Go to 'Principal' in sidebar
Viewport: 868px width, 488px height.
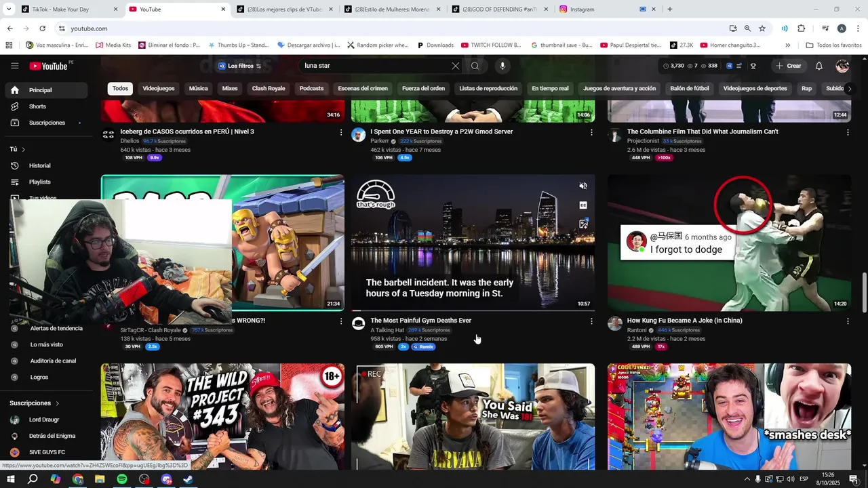[x=46, y=90]
